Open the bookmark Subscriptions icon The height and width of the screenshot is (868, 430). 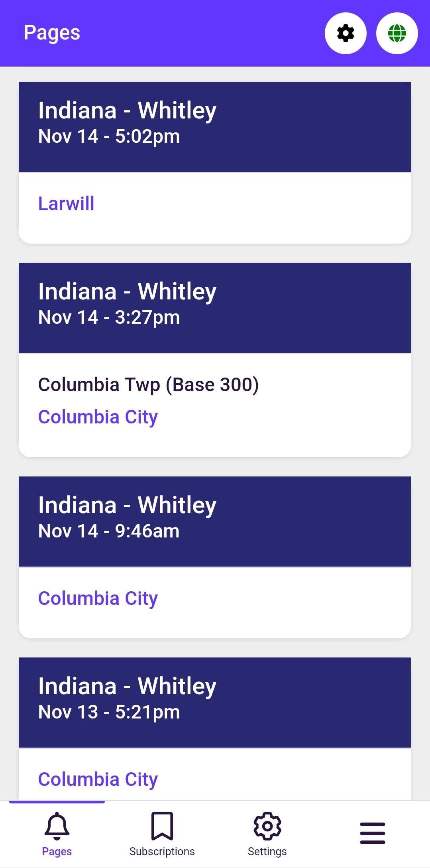pos(162,826)
